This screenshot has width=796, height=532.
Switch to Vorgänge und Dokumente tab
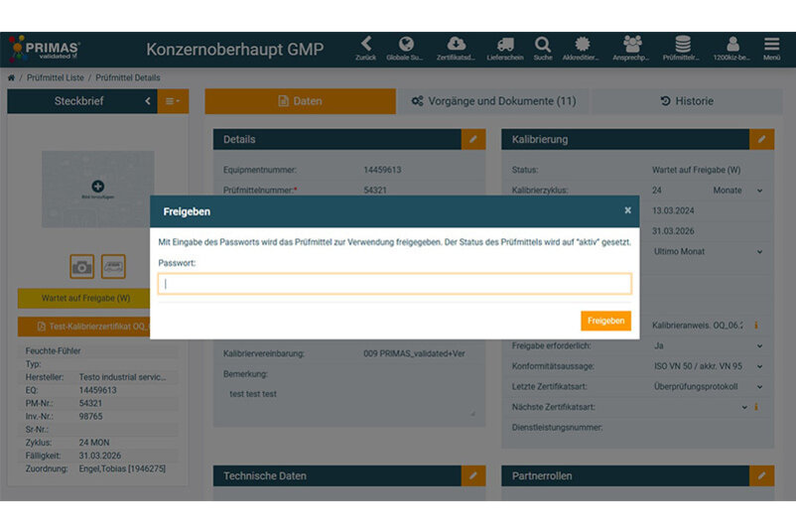tap(493, 101)
